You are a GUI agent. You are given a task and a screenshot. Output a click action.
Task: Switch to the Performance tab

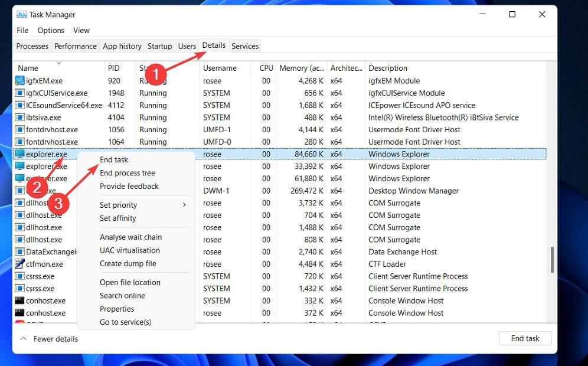pyautogui.click(x=76, y=46)
